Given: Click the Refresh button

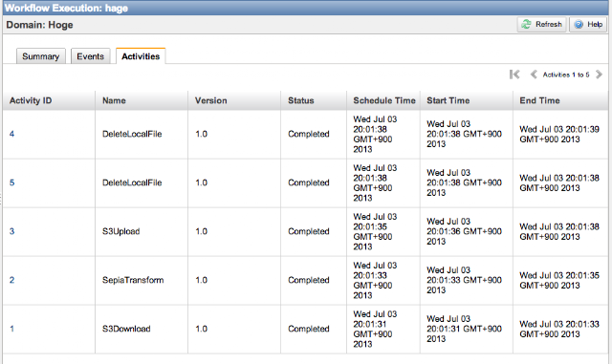Looking at the screenshot, I should 542,25.
